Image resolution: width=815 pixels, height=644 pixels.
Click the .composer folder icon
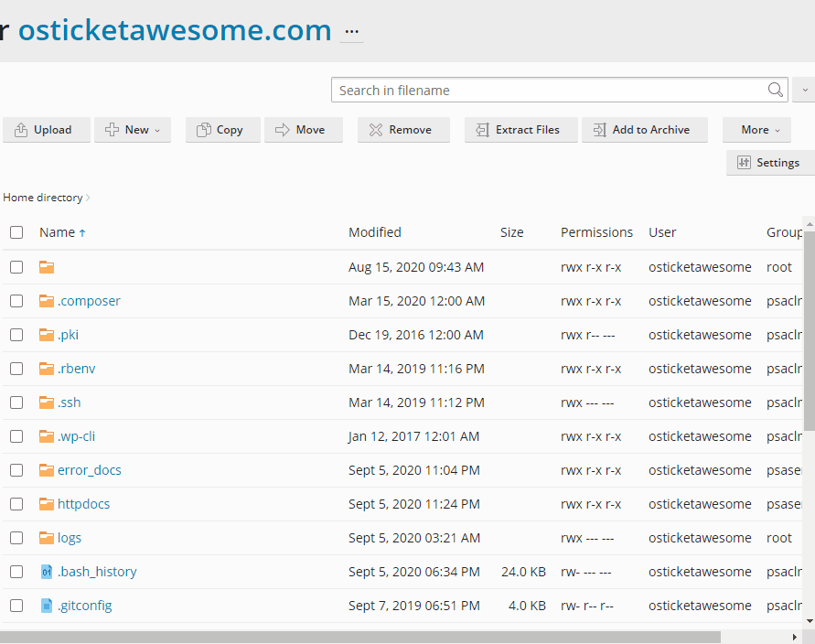(x=47, y=301)
